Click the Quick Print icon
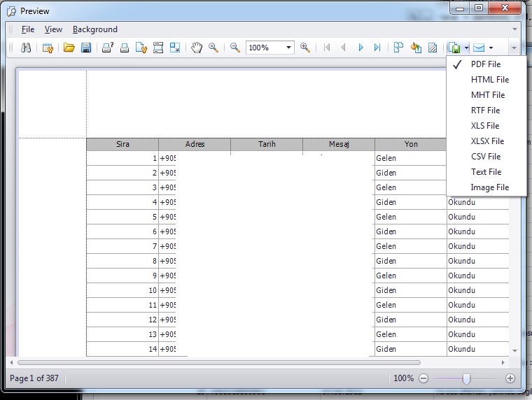Viewport: 532px width, 400px height. click(x=125, y=48)
